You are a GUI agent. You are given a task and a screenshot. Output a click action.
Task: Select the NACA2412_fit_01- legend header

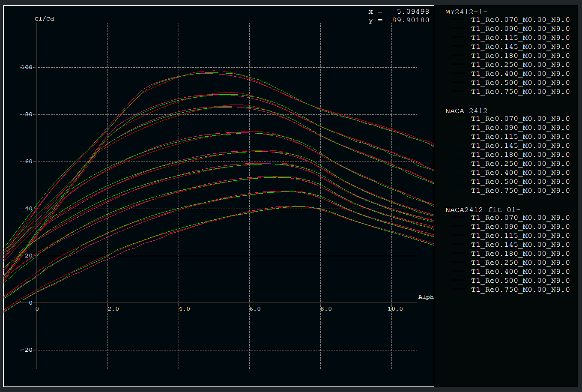click(x=483, y=209)
